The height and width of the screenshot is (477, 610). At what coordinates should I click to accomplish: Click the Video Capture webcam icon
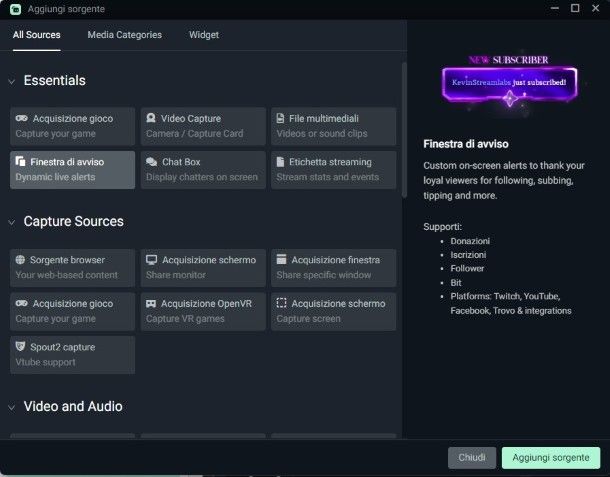[151, 118]
